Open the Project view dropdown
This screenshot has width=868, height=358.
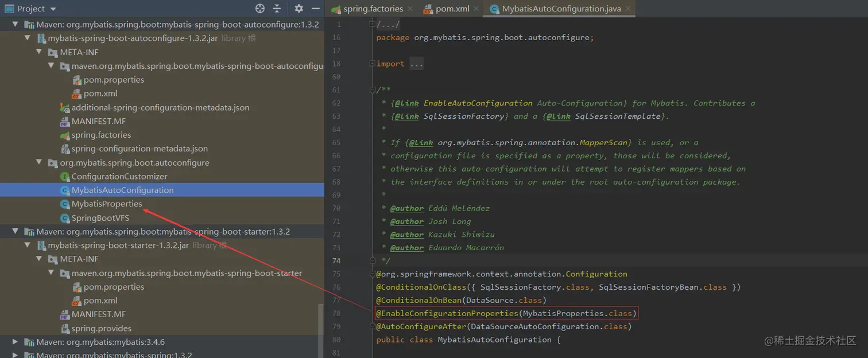pyautogui.click(x=53, y=9)
